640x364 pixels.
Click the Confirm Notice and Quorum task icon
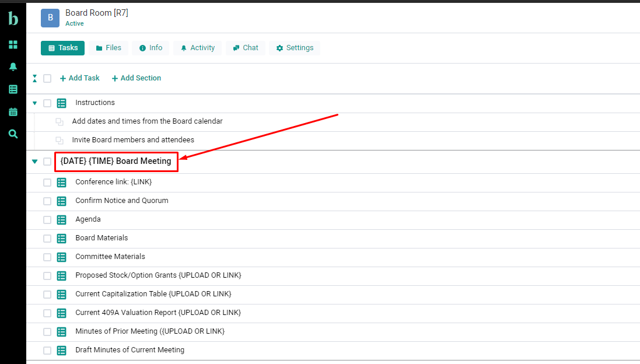pyautogui.click(x=62, y=201)
